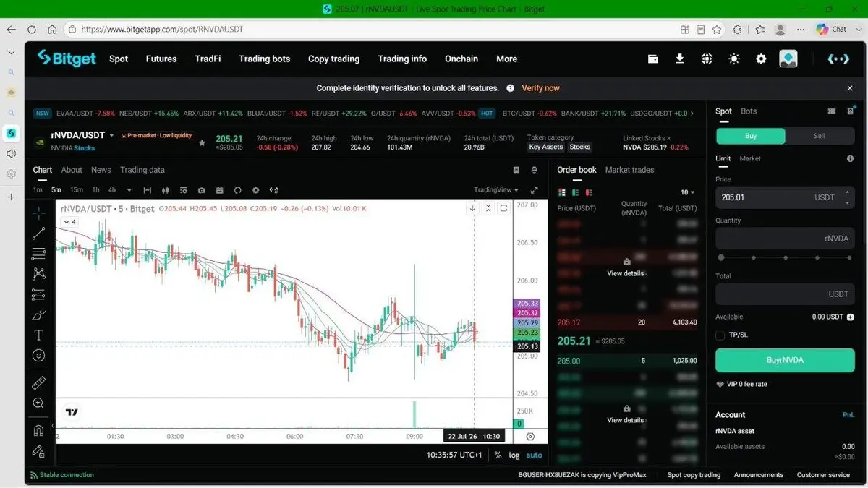Switch to the Market trades tab

coord(629,170)
